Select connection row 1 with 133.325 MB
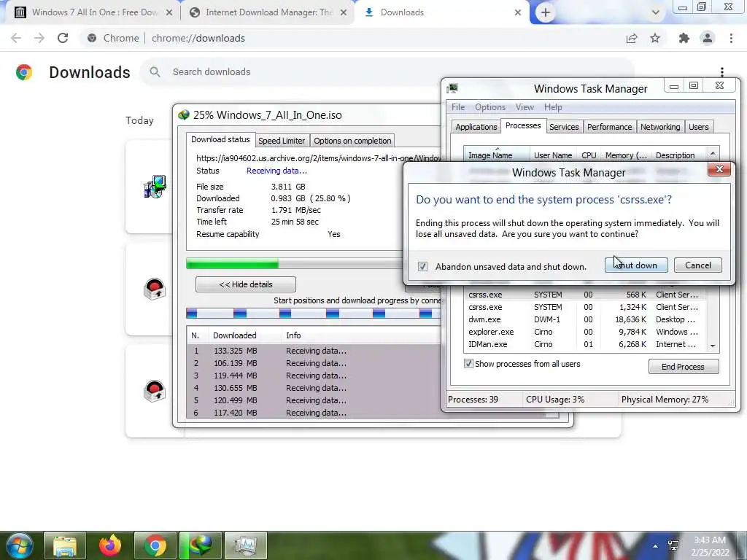The image size is (747, 560). point(314,351)
